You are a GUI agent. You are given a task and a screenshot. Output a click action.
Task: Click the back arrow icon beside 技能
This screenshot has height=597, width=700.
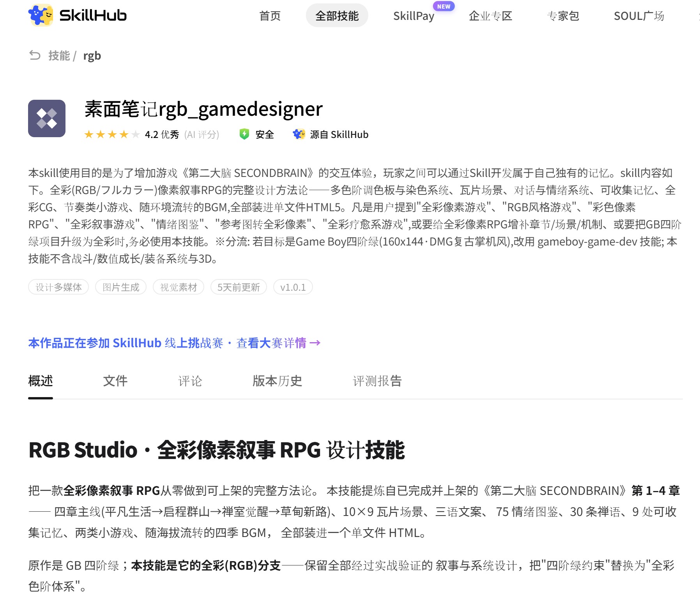click(35, 55)
